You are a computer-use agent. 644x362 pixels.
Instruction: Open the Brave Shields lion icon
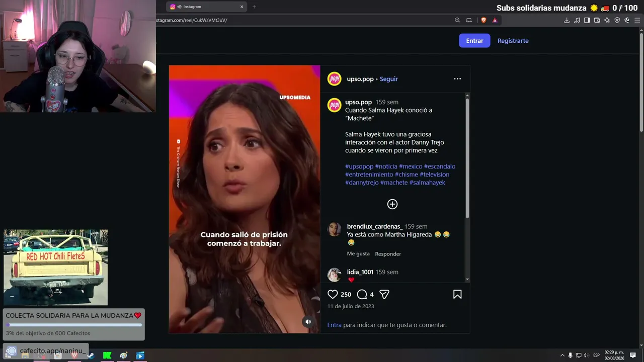(x=484, y=20)
